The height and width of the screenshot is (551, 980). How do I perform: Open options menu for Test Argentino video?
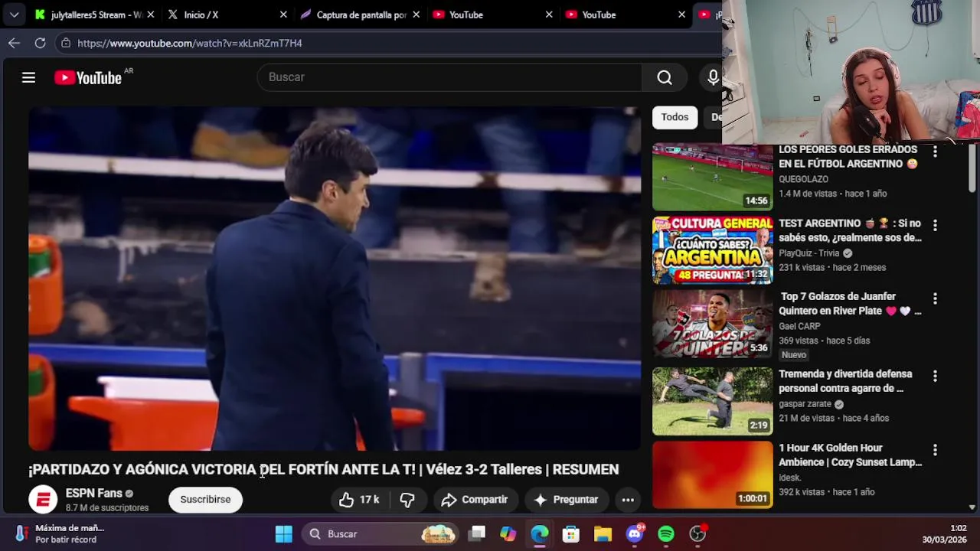935,225
